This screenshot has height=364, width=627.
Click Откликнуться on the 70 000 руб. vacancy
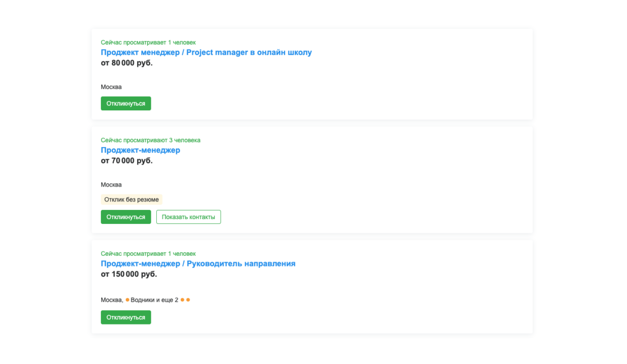(126, 217)
